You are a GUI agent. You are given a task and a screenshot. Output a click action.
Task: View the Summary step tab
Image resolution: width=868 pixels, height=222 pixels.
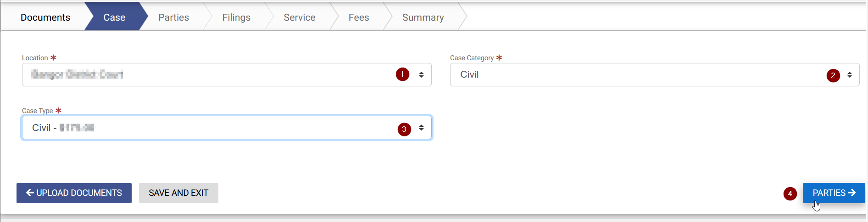click(x=423, y=17)
